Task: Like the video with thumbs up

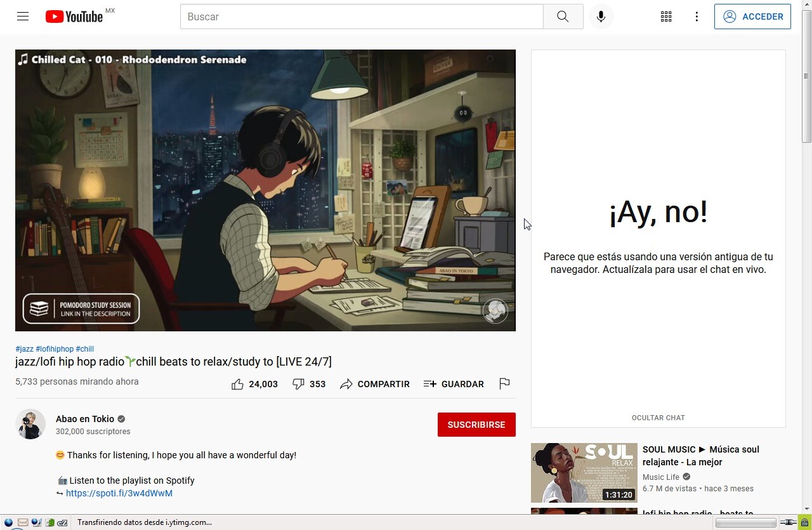Action: (x=254, y=384)
